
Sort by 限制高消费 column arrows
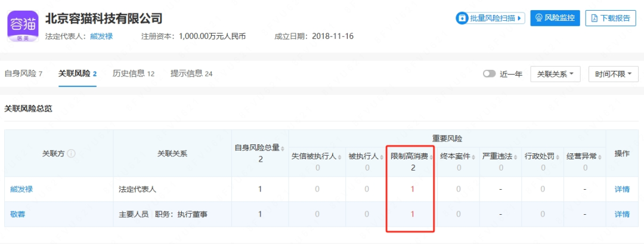coord(431,157)
